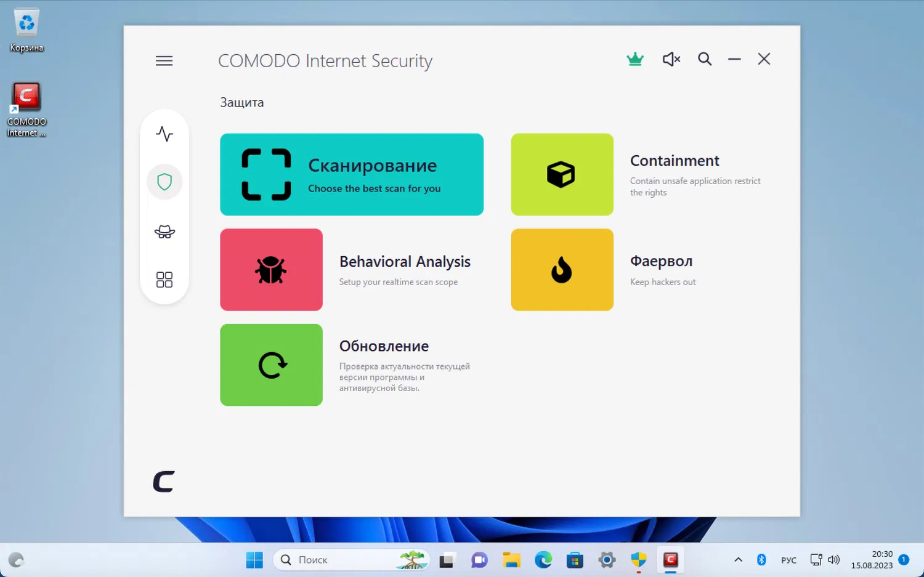Click 'Keep hackers out' description

[x=663, y=282]
